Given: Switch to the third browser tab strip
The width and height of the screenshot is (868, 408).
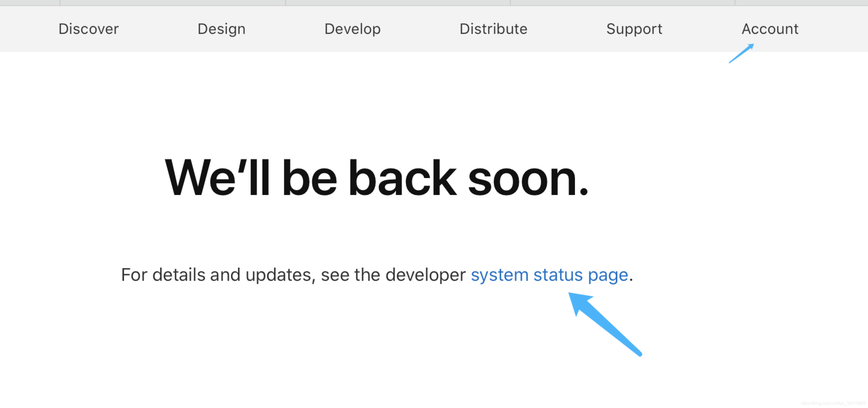Looking at the screenshot, I should click(398, 2).
